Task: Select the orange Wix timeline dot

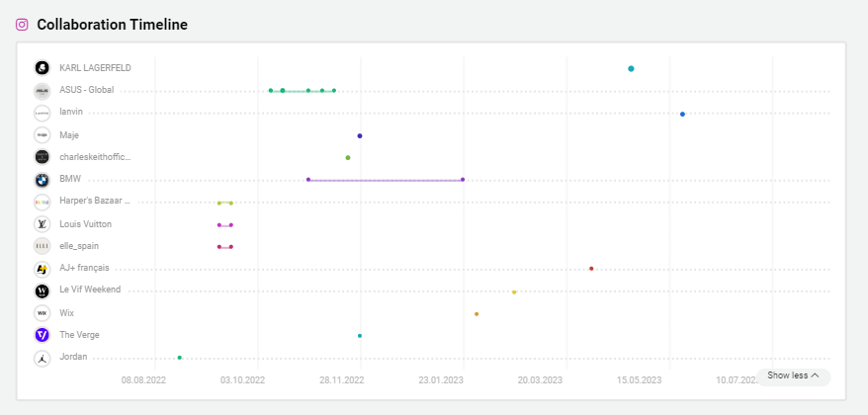Action: (477, 314)
